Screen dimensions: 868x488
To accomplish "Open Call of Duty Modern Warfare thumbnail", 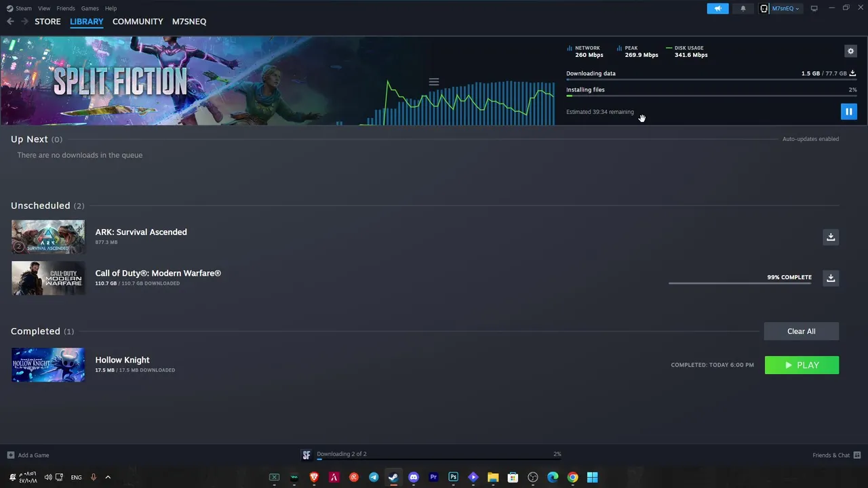I will 48,278.
